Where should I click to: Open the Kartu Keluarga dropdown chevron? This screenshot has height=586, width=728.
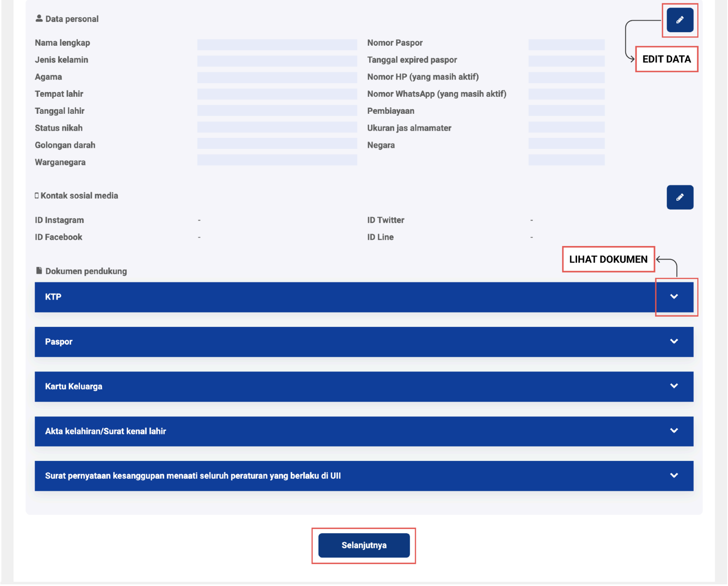click(674, 386)
